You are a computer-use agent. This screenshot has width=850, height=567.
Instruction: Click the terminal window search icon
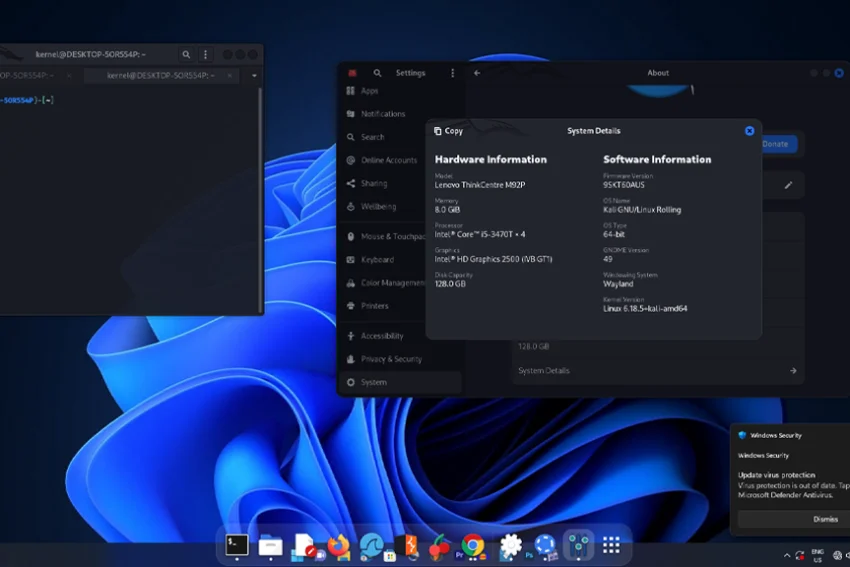coord(186,55)
